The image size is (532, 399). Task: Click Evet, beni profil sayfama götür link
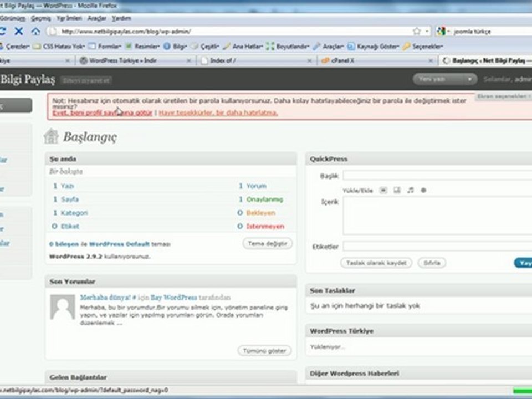103,112
